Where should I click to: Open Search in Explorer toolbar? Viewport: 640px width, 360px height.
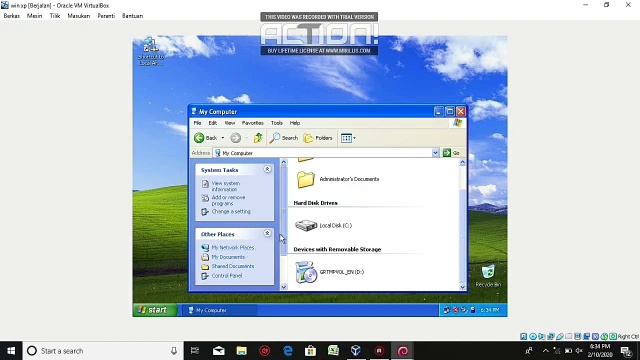click(284, 138)
